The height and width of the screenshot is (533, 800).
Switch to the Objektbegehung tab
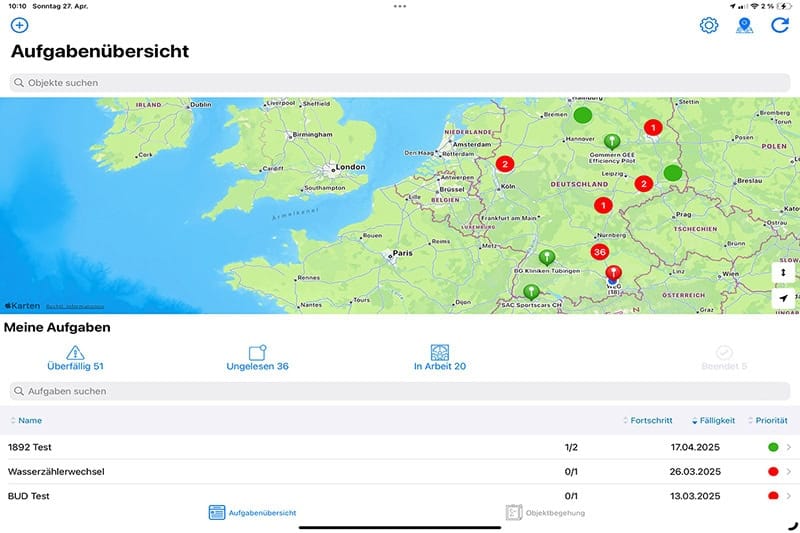tap(545, 513)
